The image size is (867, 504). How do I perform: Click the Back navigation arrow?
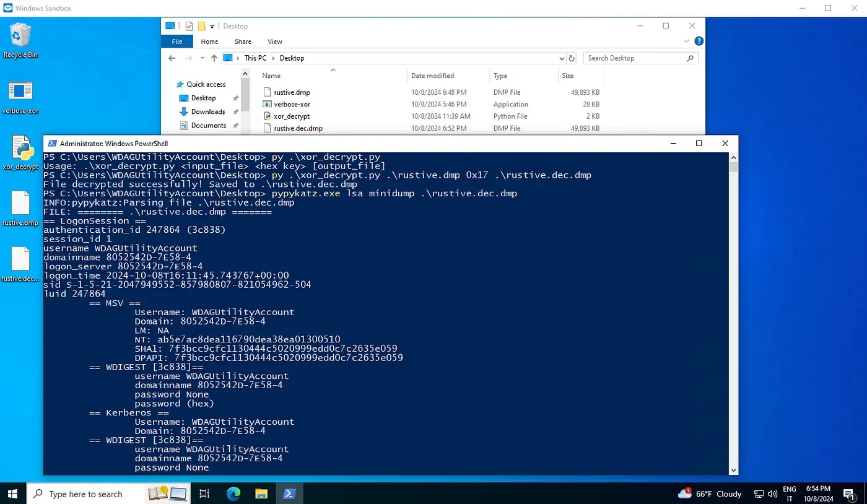pos(172,58)
